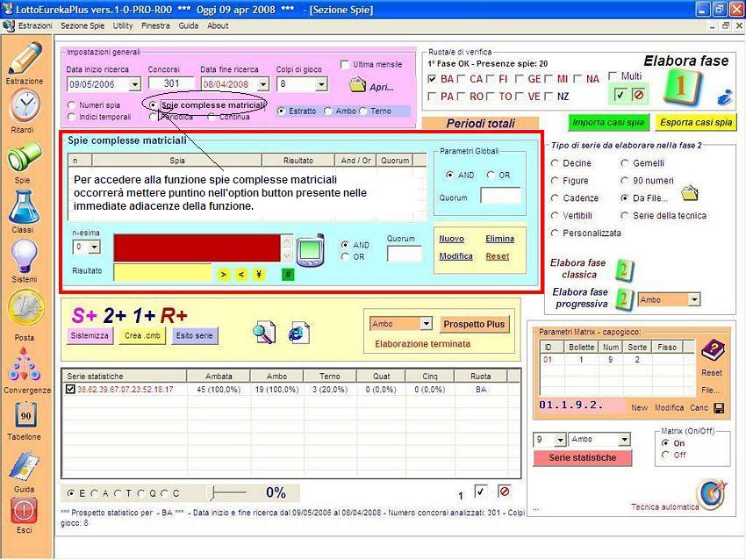Select the Spie flashlight icon
The height and width of the screenshot is (560, 746).
[24, 158]
